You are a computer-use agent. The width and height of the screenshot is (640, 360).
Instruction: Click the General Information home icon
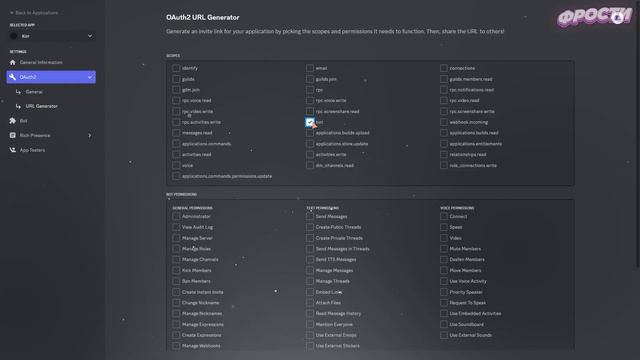13,62
